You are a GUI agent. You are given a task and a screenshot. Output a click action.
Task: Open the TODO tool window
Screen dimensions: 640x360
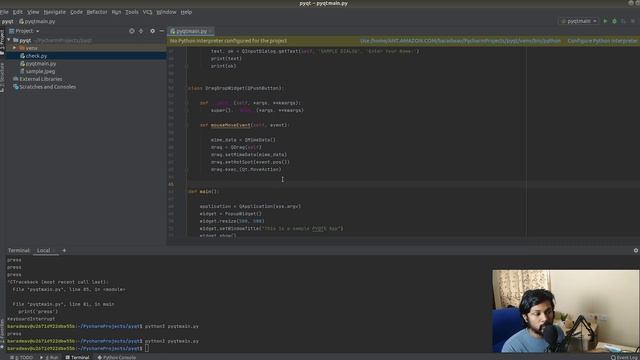click(22, 357)
